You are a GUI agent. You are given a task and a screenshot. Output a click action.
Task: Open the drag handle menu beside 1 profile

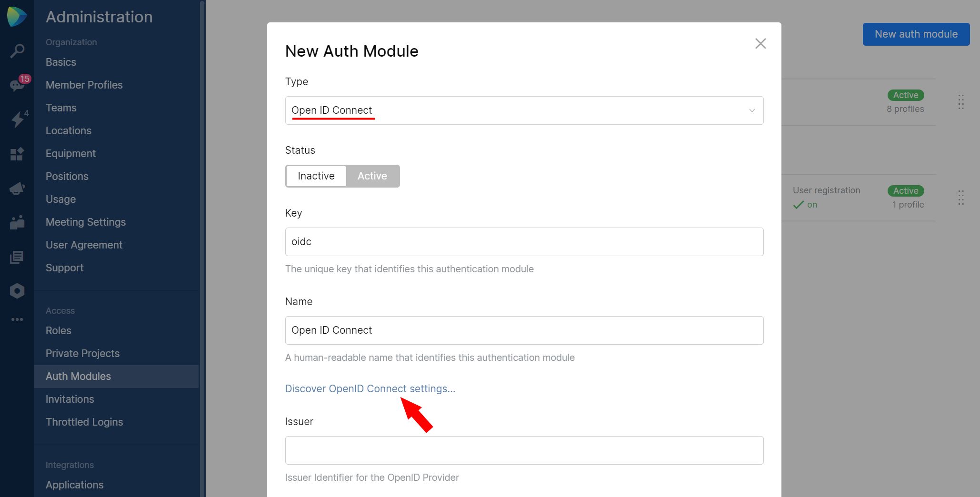tap(961, 198)
